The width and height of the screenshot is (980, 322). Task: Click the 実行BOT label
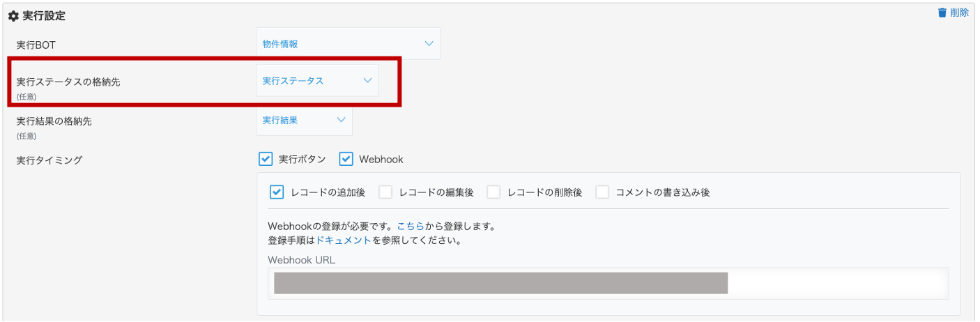(x=36, y=45)
